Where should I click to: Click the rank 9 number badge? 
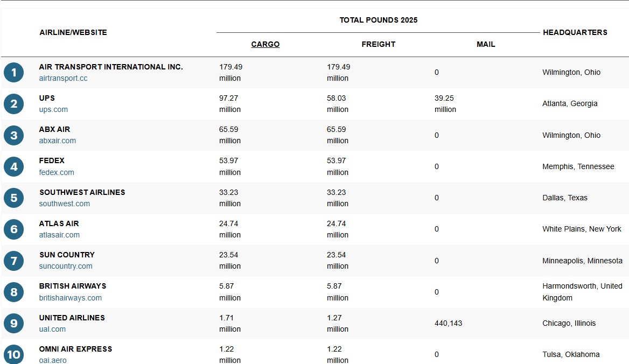[14, 324]
